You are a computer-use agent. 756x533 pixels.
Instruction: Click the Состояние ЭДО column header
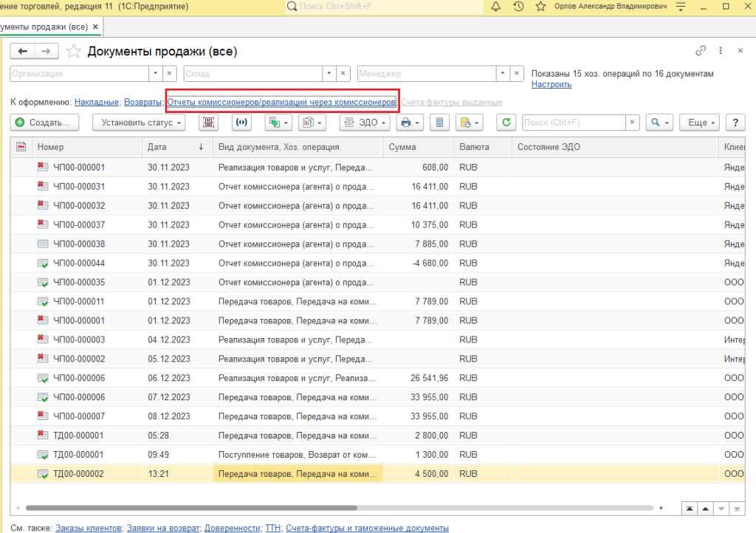coord(615,147)
